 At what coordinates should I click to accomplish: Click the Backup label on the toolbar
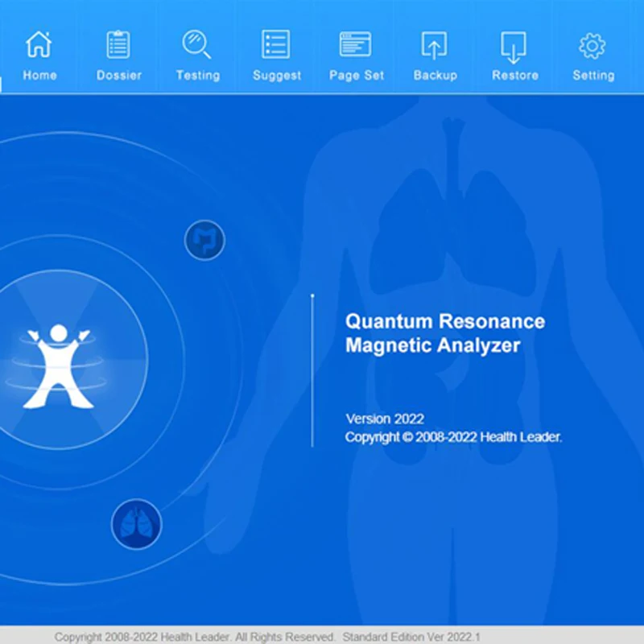[x=435, y=75]
